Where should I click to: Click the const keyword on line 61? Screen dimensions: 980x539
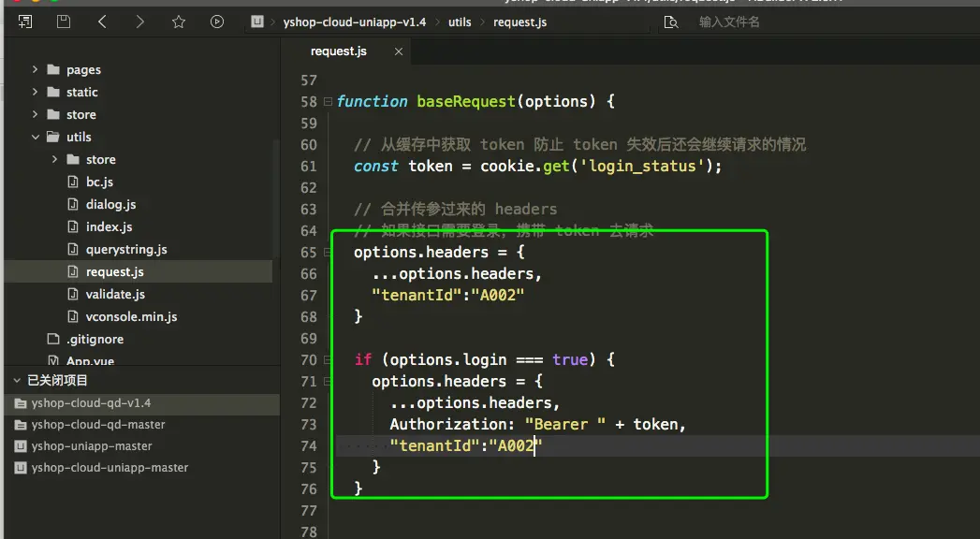pyautogui.click(x=375, y=167)
